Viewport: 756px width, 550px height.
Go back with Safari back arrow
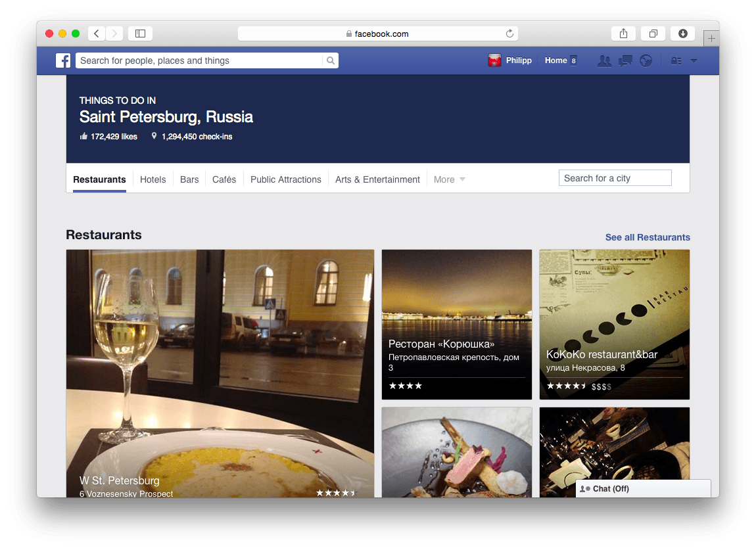pos(97,34)
